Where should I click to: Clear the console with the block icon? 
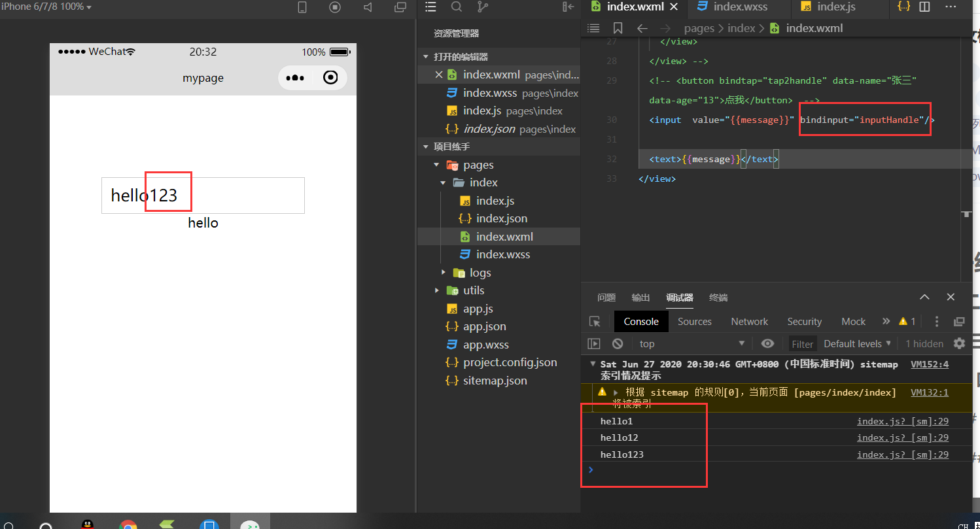click(x=618, y=343)
